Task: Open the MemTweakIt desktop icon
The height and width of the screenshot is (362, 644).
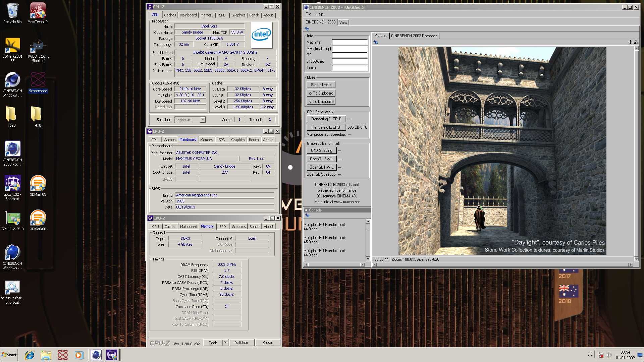Action: [38, 13]
